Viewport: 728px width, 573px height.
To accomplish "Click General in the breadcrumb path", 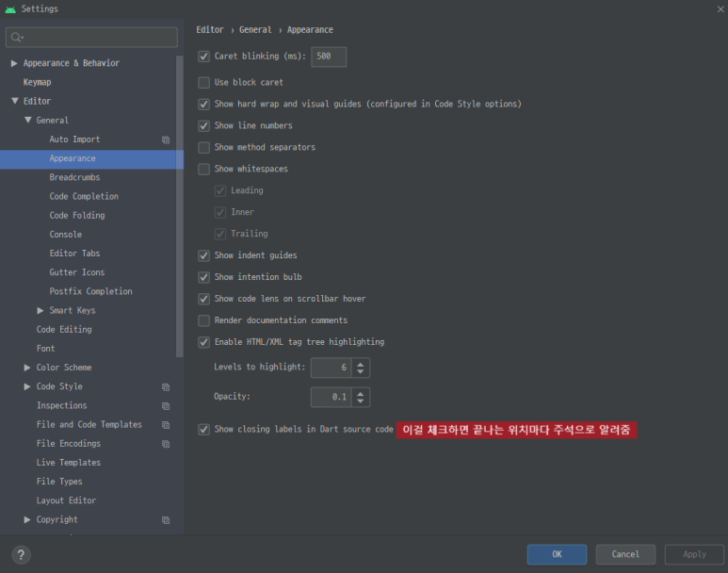I will [x=255, y=30].
